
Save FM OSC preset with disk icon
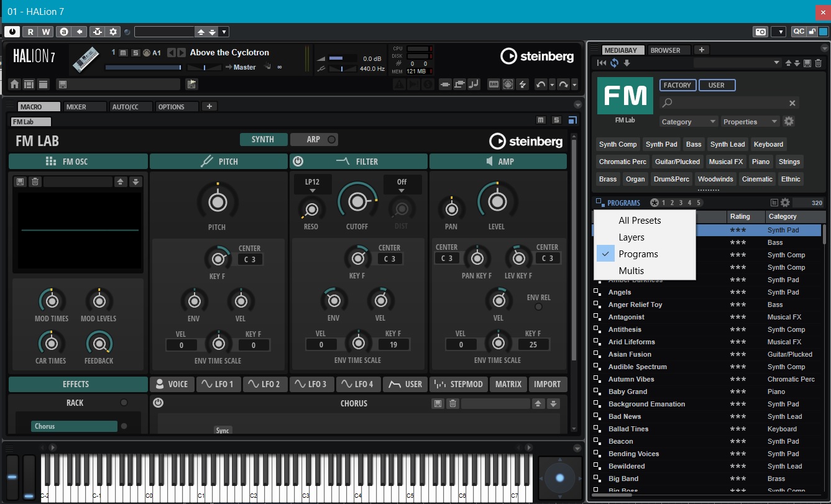click(21, 181)
